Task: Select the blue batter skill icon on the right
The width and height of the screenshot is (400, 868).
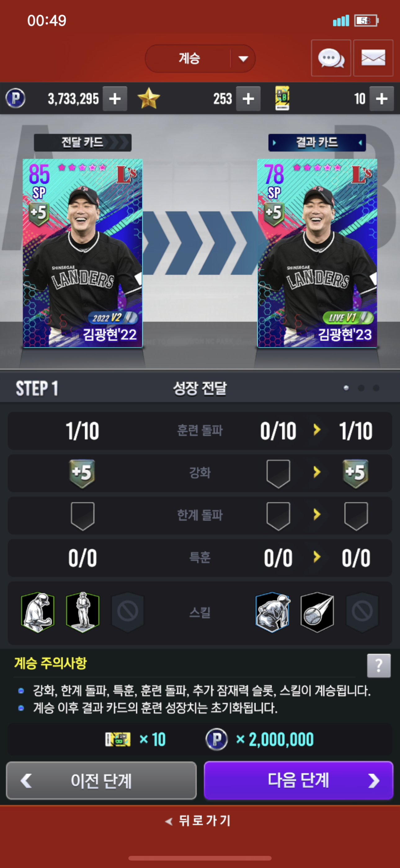Action: tap(272, 612)
